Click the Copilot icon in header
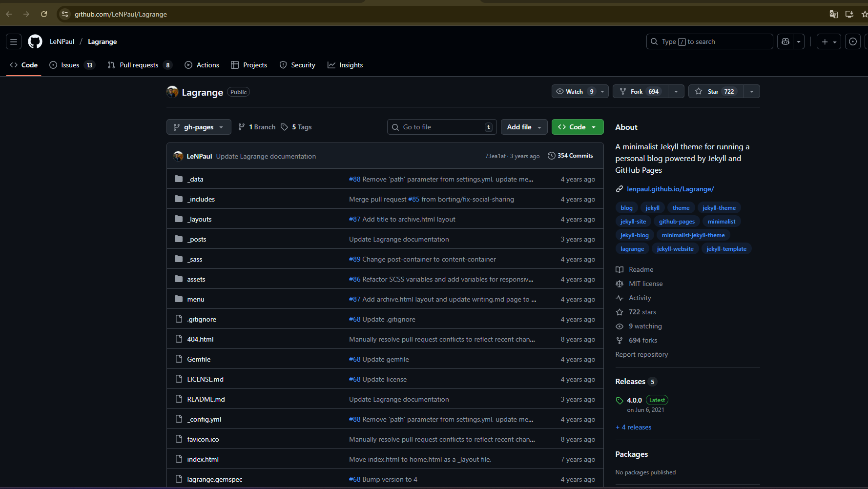Viewport: 868px width, 489px height. tap(785, 41)
